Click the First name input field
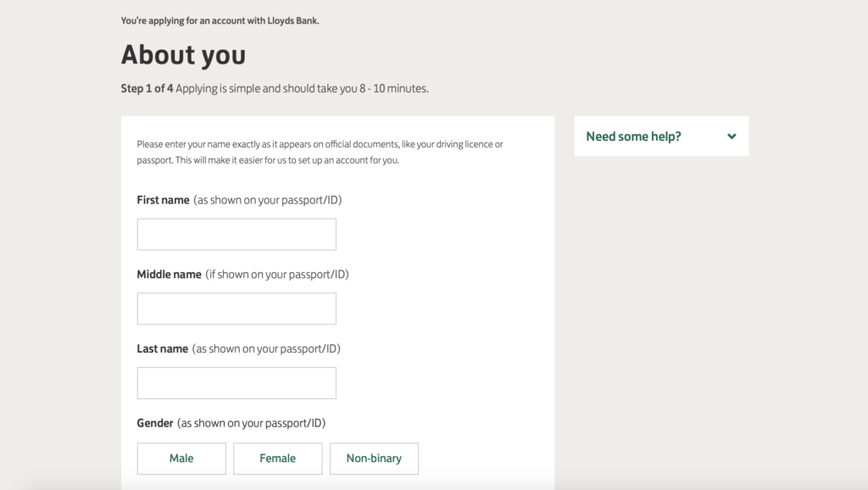The width and height of the screenshot is (868, 490). [236, 234]
